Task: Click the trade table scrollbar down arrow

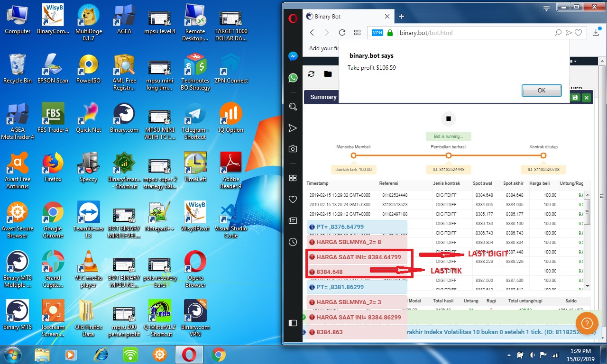Action: [588, 286]
